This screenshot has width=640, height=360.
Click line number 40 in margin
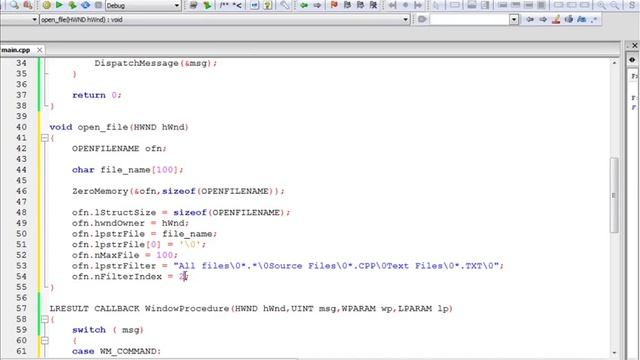click(x=22, y=127)
